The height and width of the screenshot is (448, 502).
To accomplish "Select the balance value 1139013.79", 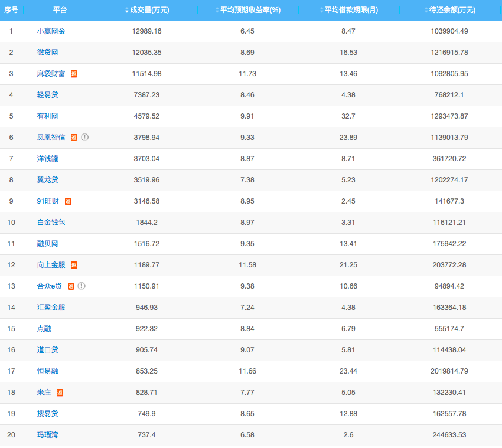I will click(449, 138).
